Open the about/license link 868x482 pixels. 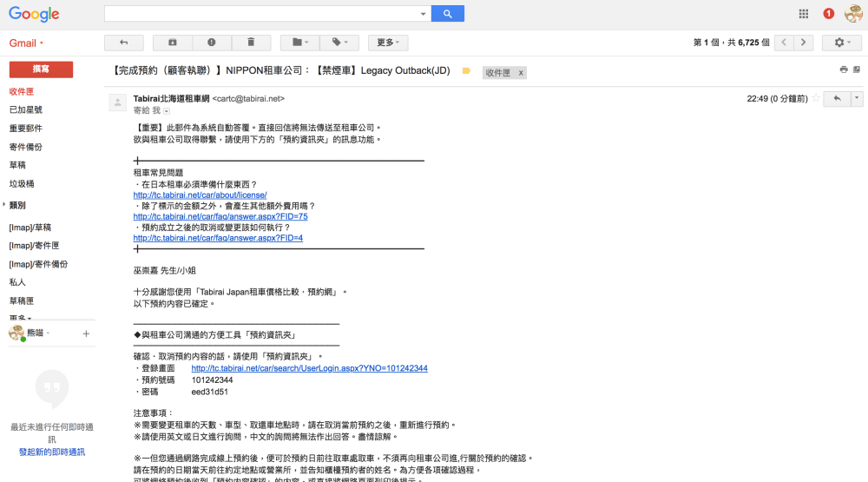click(200, 195)
